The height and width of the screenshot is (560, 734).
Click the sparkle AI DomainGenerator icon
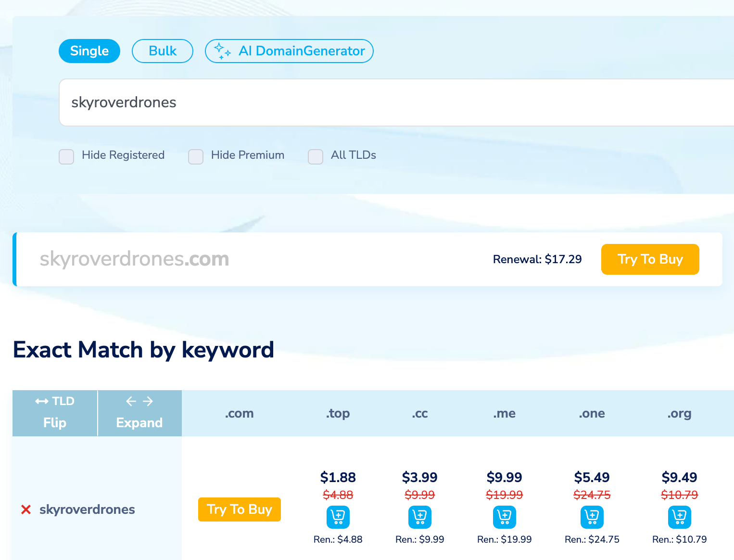222,51
